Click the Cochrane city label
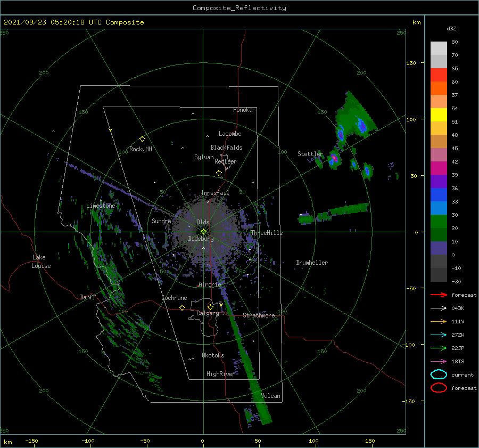The image size is (479, 448). 174,298
